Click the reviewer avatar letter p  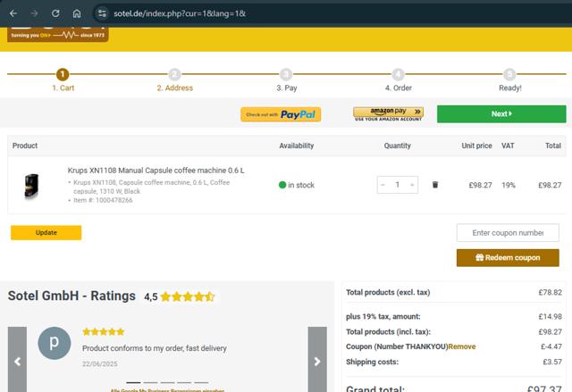coord(55,343)
